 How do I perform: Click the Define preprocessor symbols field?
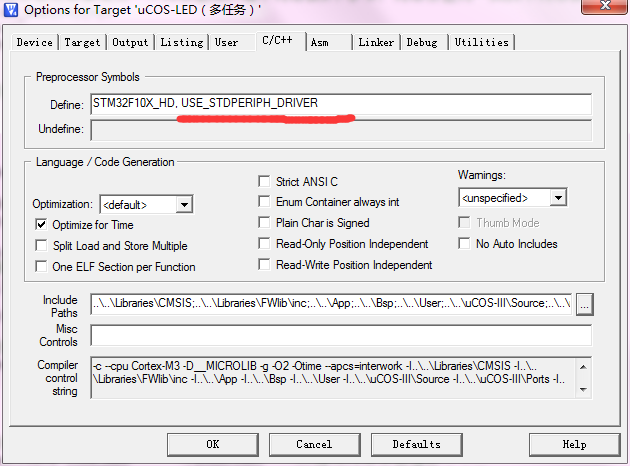pos(340,104)
